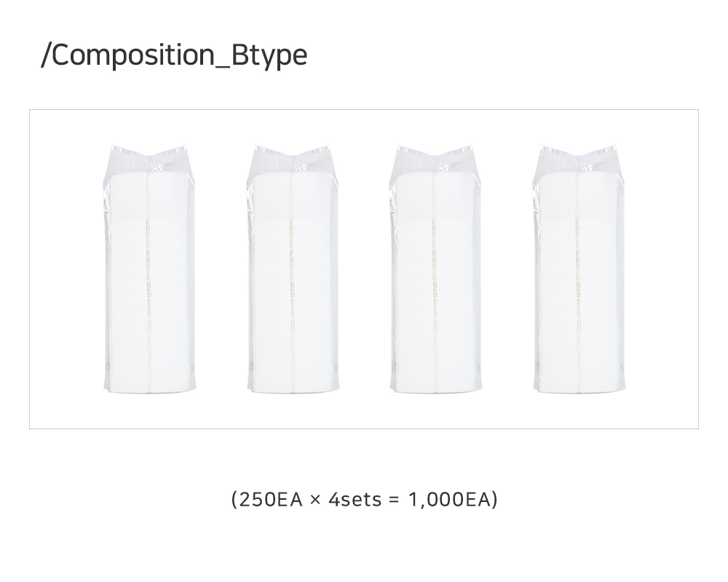
Task: Select the fourth cotton pad pack image
Action: point(579,269)
